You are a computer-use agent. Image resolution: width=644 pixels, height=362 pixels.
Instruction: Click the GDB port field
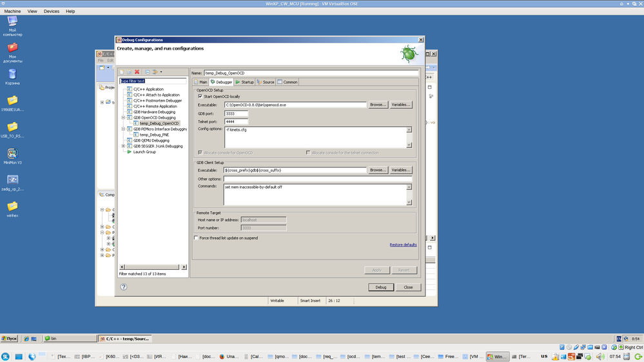tap(236, 114)
